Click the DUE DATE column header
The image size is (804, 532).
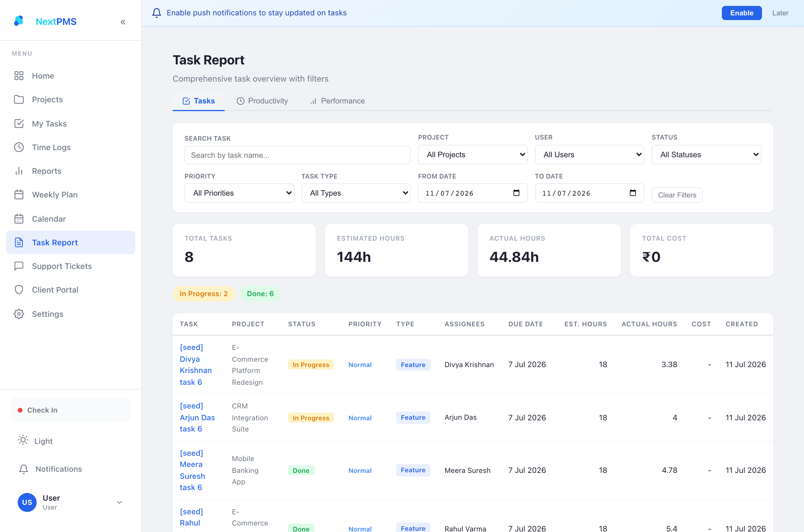(526, 324)
